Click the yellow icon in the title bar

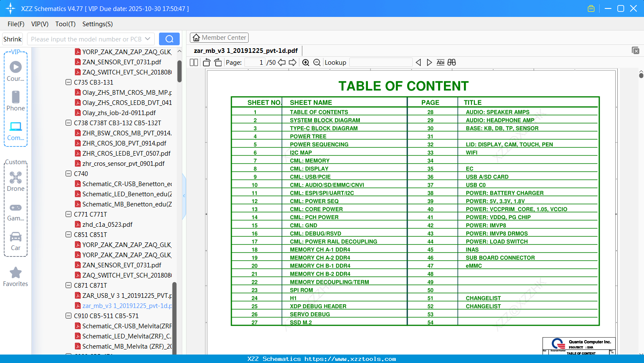coord(591,8)
